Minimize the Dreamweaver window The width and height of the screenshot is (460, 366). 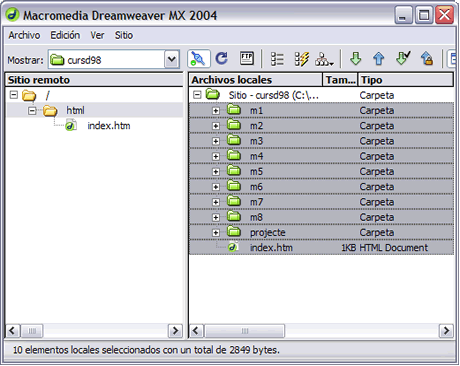pos(403,15)
